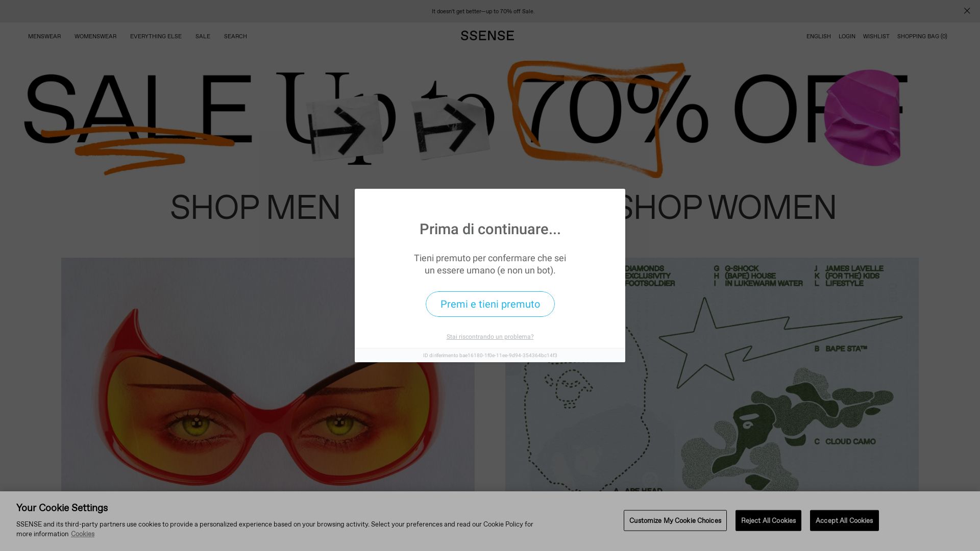Open the Cookies policy link
980x551 pixels.
(x=83, y=534)
